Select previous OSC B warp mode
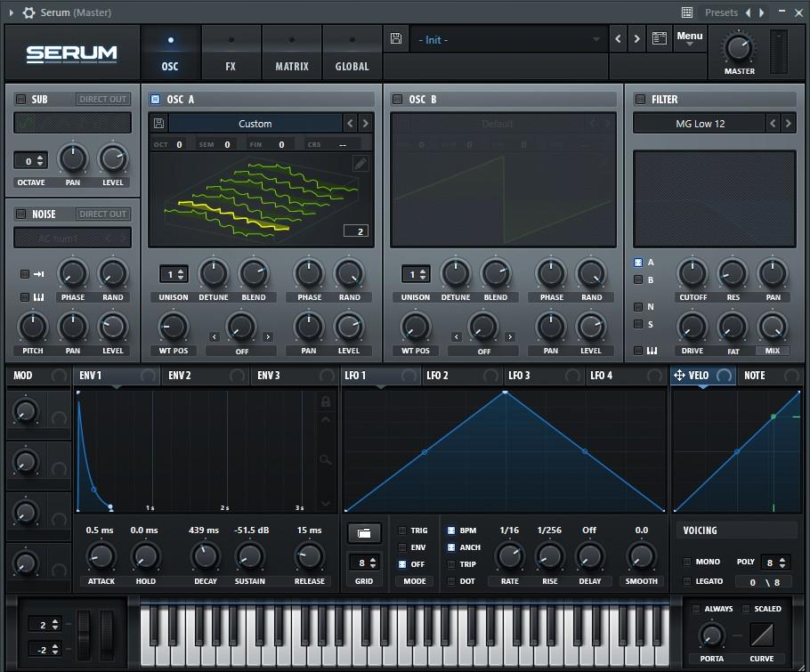This screenshot has width=810, height=672. (456, 336)
